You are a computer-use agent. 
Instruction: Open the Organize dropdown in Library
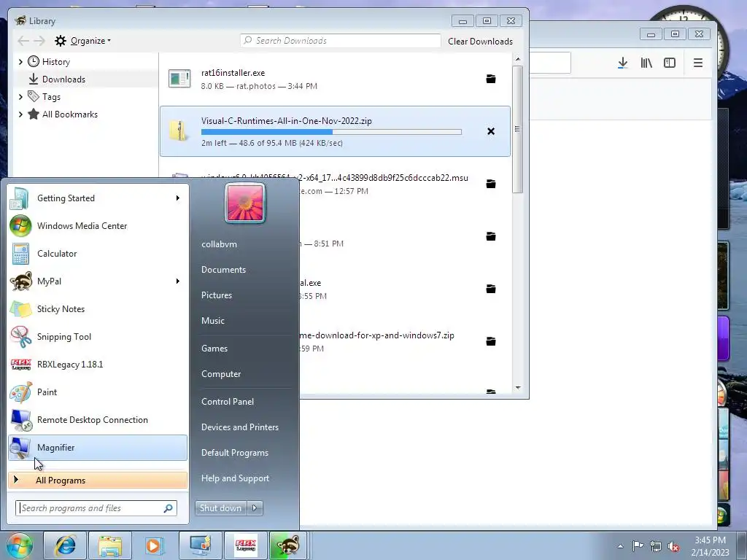(x=90, y=41)
